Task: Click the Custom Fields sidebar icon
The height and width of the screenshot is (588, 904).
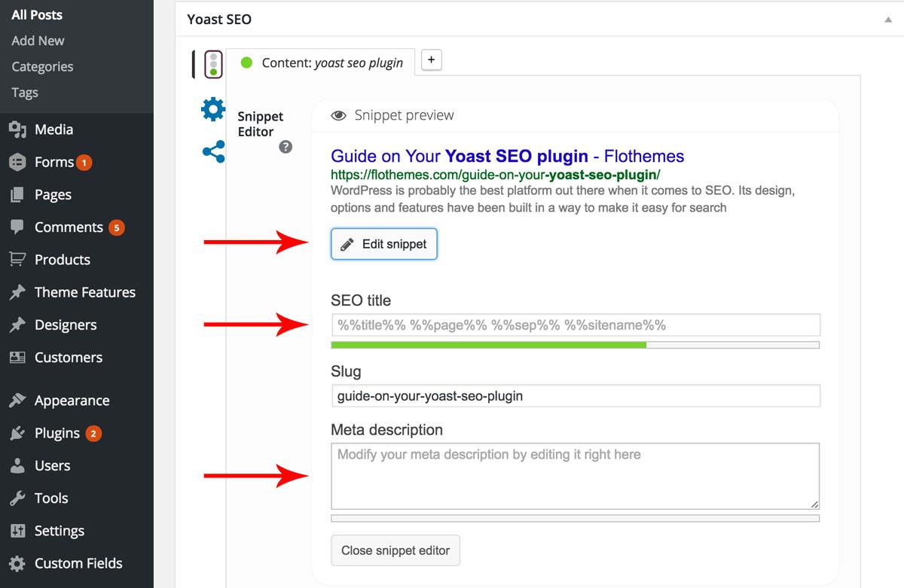Action: 18,563
